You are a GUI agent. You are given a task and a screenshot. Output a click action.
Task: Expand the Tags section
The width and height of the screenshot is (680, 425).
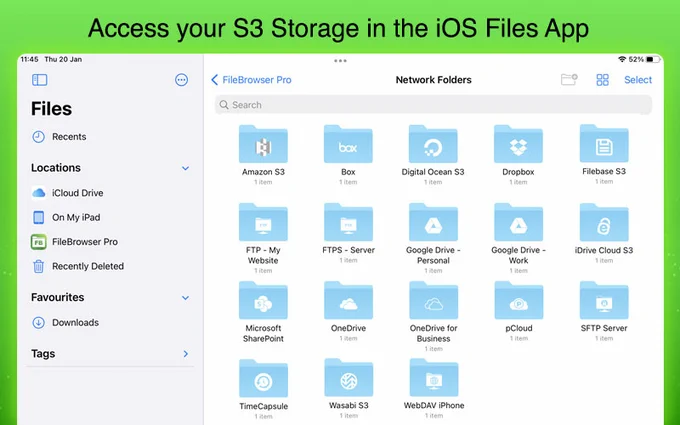click(186, 354)
